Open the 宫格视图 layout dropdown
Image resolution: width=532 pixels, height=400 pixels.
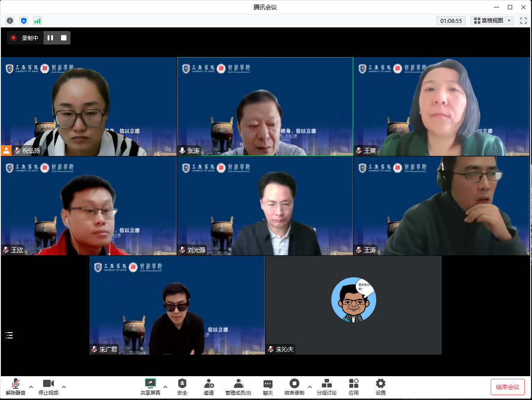point(492,21)
